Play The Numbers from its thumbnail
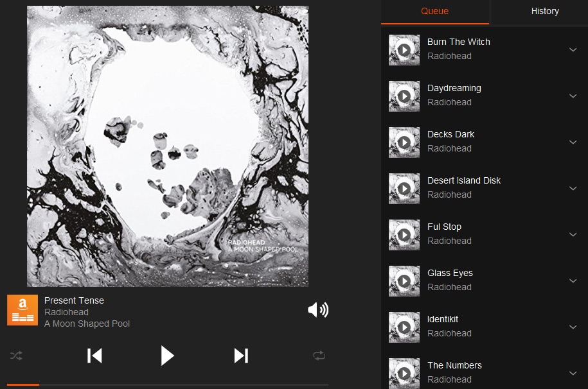The image size is (588, 389). pyautogui.click(x=404, y=373)
